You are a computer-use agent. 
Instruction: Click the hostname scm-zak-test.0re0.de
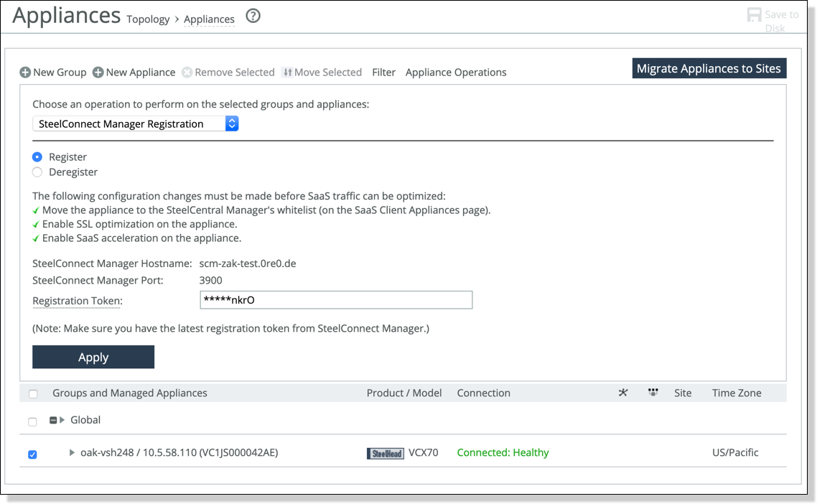coord(248,263)
